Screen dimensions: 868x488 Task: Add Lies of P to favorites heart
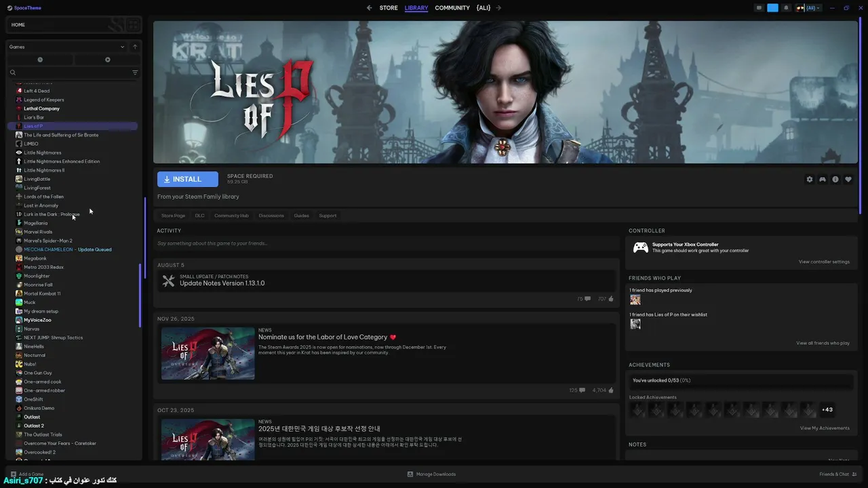(848, 180)
